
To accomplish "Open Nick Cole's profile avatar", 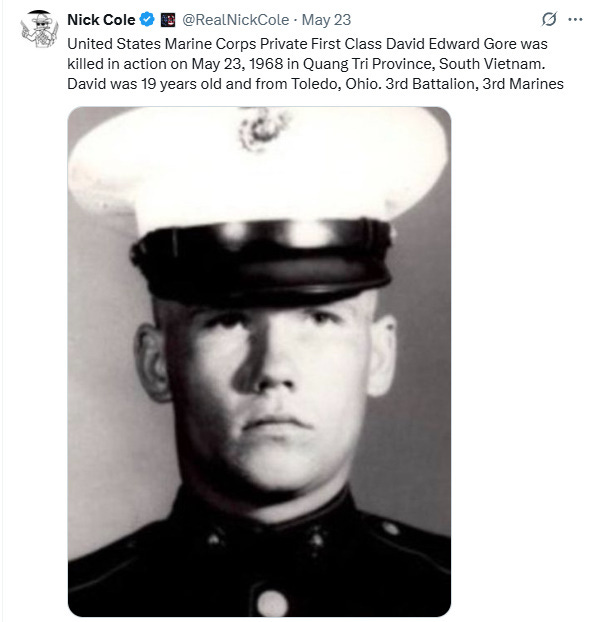I will pyautogui.click(x=40, y=29).
